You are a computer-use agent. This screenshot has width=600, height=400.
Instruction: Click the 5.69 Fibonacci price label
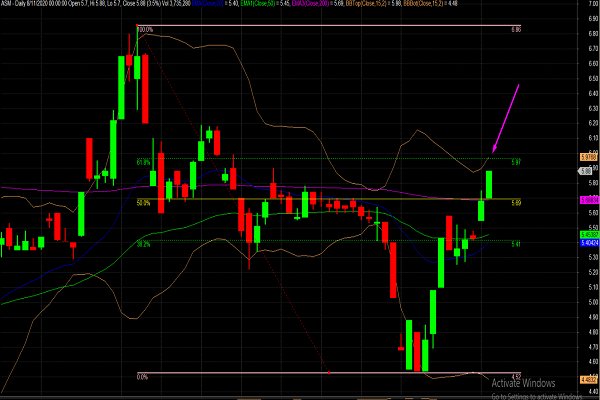[516, 203]
